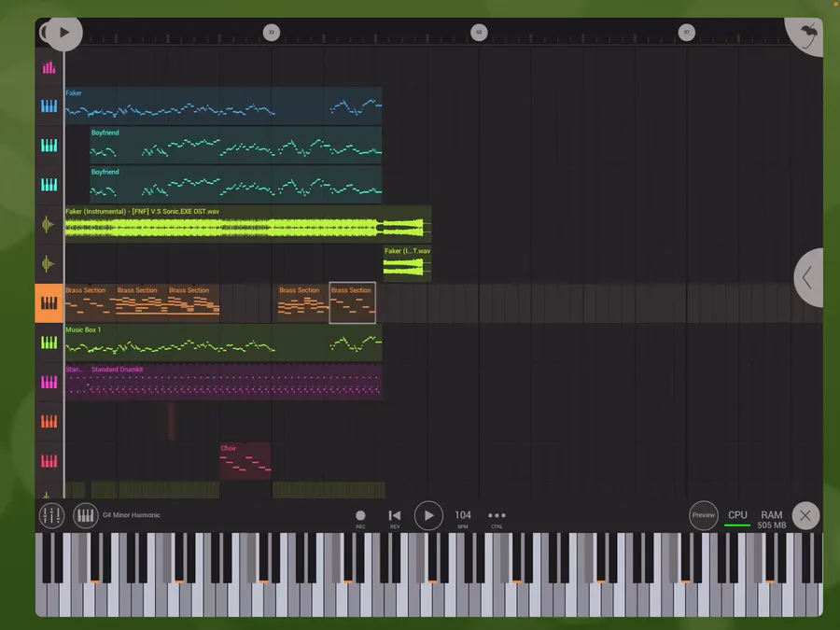Open the keyboard settings icon beside G# Minor Harmonic
Viewport: 840px width, 630px height.
86,515
